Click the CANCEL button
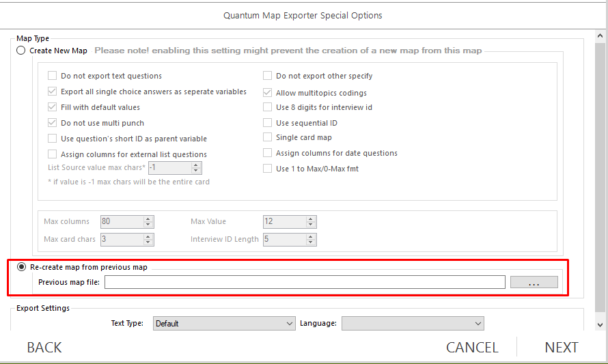 [x=472, y=348]
